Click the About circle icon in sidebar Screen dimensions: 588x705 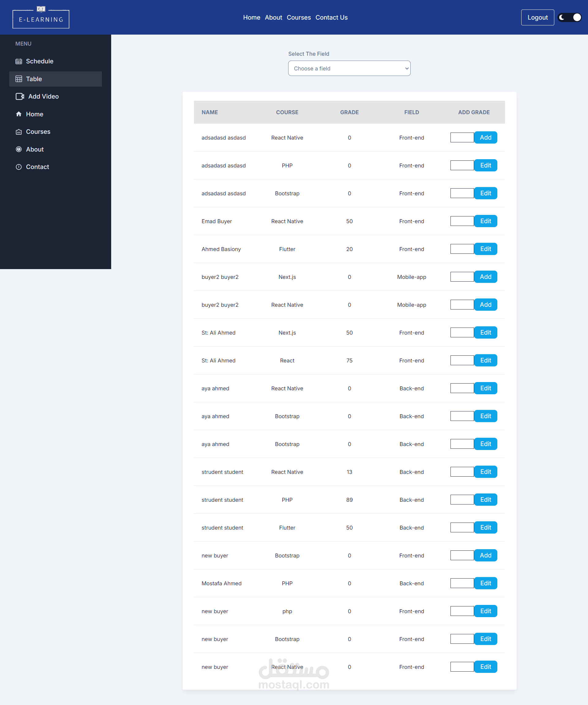point(19,149)
